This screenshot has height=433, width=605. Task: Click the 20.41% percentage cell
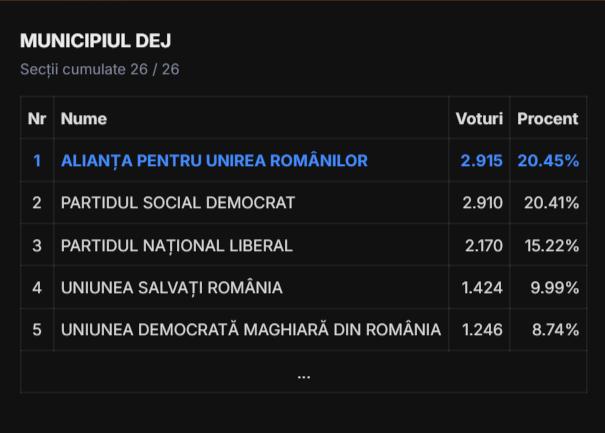click(551, 203)
